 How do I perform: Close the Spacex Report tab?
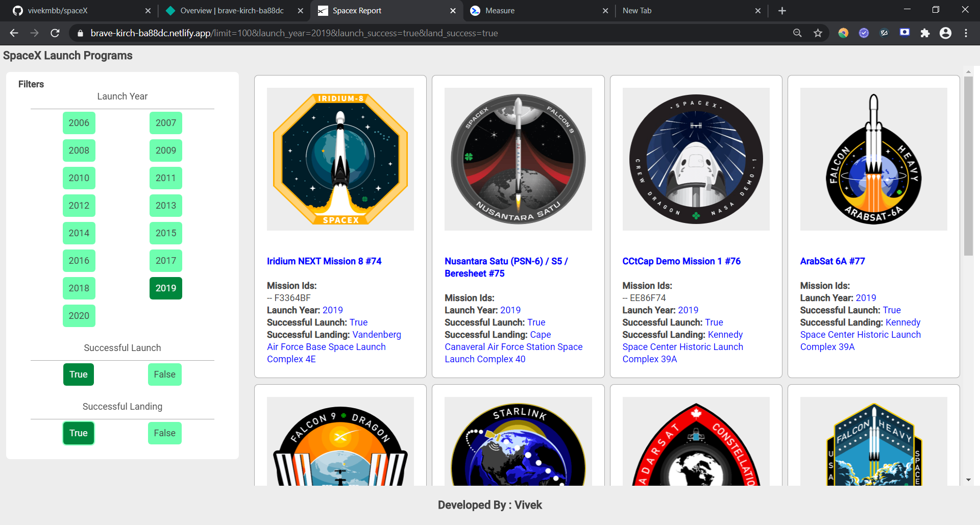click(453, 11)
